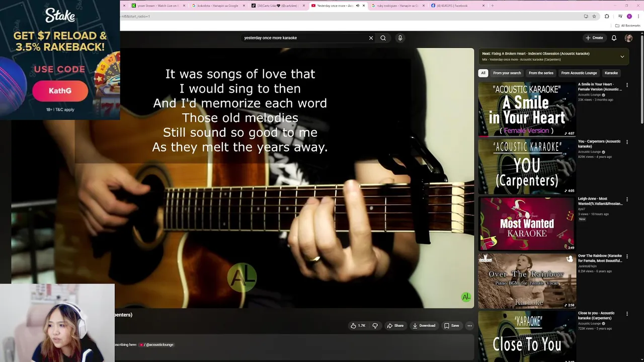Switch to the Kick stream browser tab

click(x=158, y=6)
